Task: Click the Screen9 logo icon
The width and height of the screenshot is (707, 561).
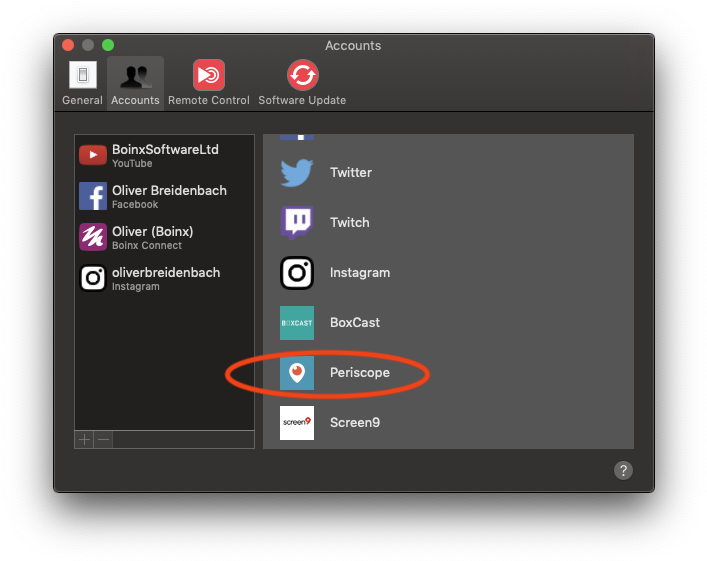Action: click(297, 423)
